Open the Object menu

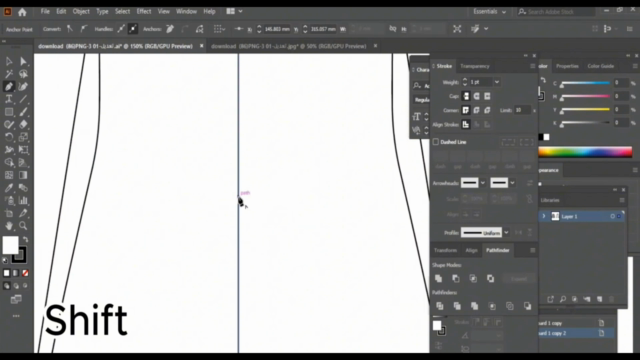click(81, 11)
